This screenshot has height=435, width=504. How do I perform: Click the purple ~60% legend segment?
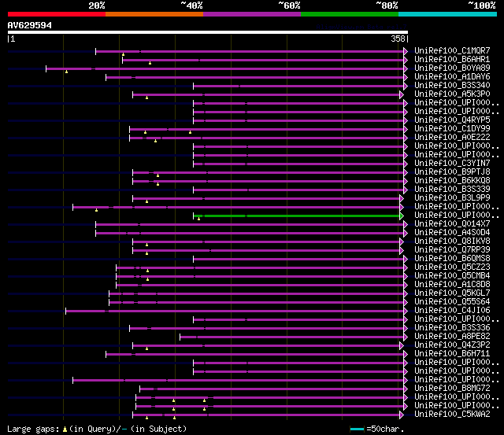[x=252, y=14]
